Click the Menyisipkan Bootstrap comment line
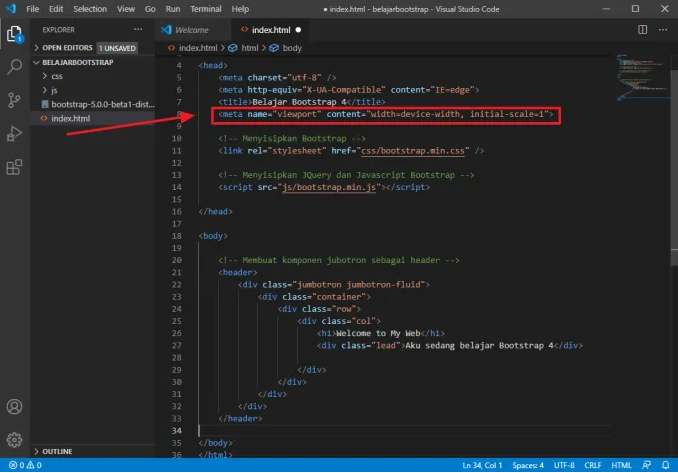Screen dimensions: 678x473 point(292,138)
